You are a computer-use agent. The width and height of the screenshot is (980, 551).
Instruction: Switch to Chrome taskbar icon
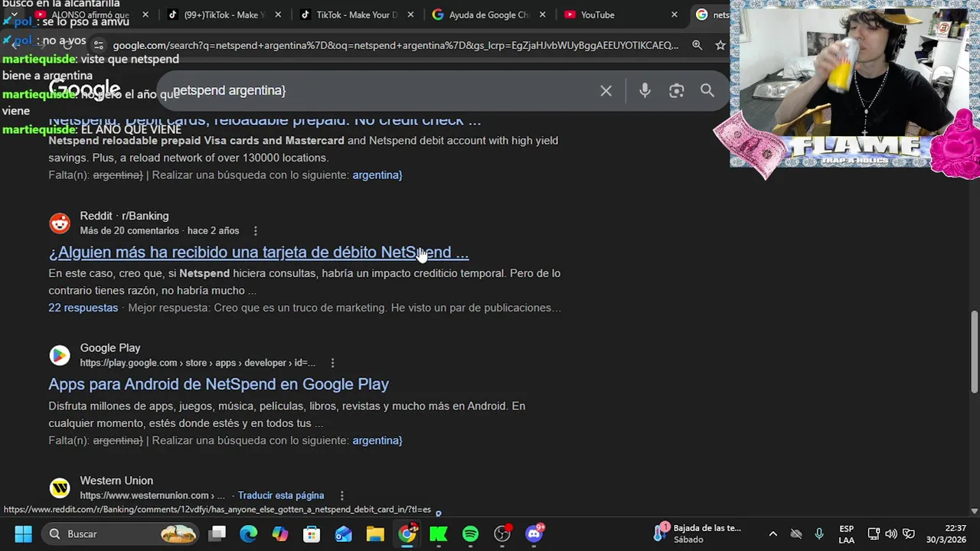[407, 533]
